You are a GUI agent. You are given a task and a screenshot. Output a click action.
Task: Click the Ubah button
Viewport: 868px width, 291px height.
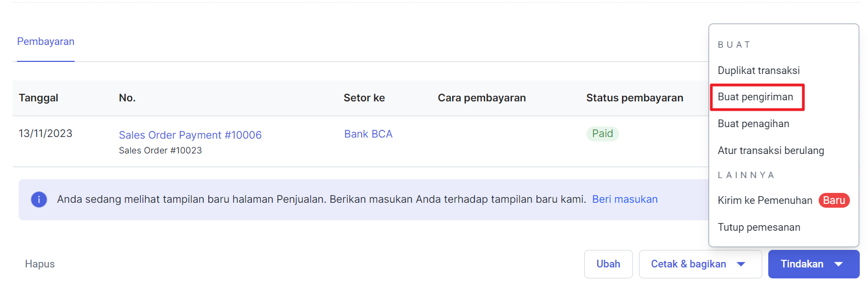coord(608,264)
